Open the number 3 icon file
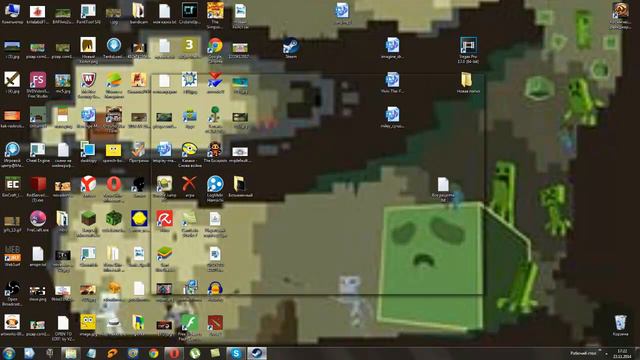This screenshot has width=640, height=360. point(189,46)
